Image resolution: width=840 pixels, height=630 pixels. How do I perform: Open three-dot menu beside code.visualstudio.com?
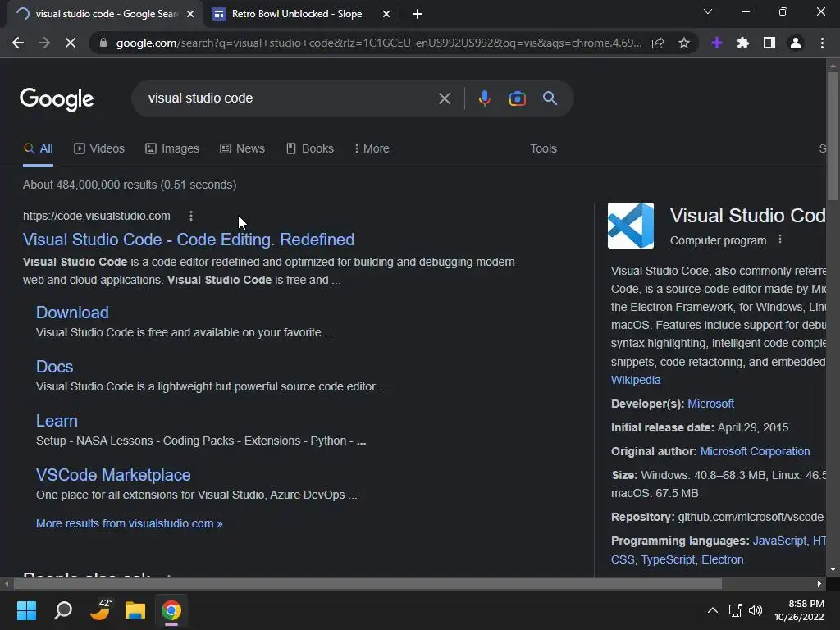[190, 216]
